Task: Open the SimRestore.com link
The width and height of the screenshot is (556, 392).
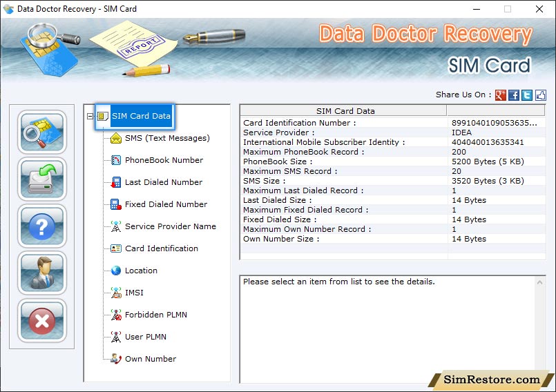Action: pyautogui.click(x=492, y=380)
